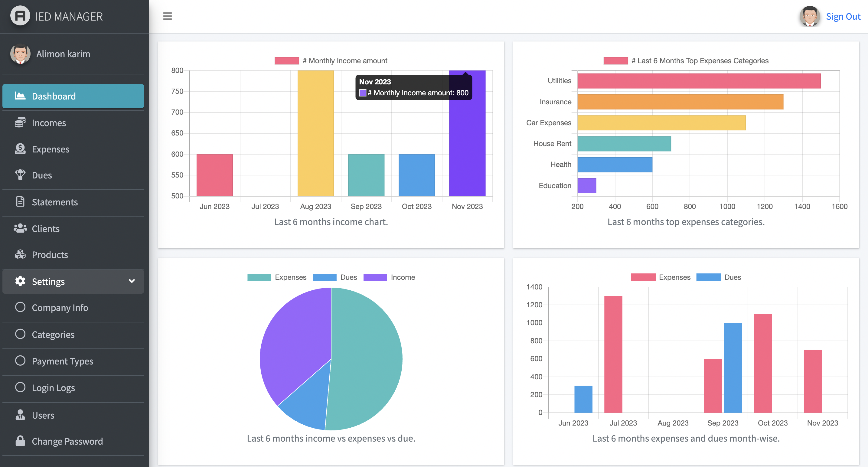Click the hamburger menu icon
This screenshot has width=868, height=467.
coord(168,16)
